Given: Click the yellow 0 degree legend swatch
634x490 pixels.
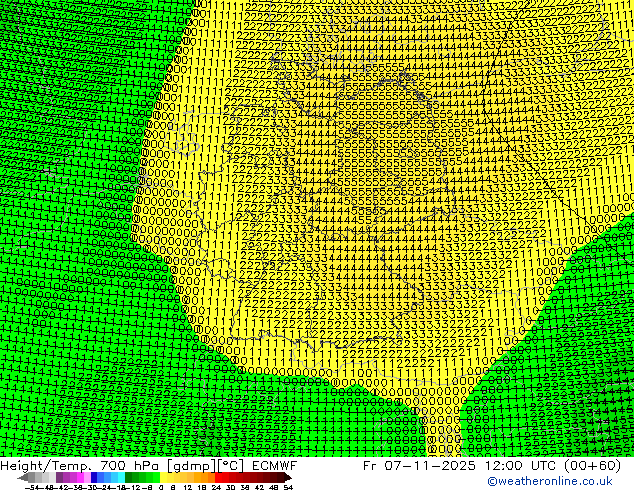Looking at the screenshot, I should click(x=163, y=477).
